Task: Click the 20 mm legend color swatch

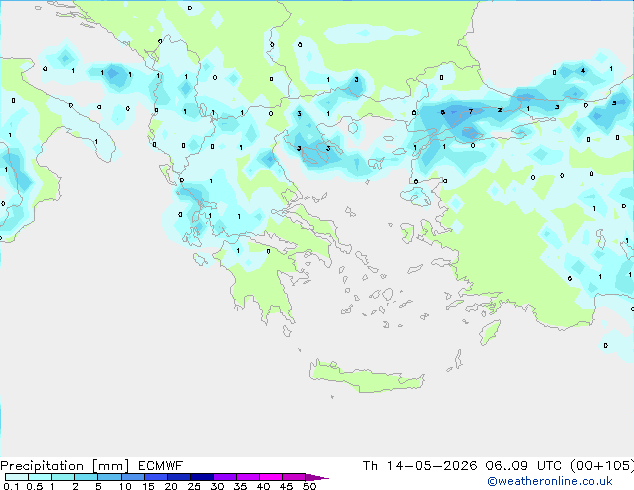Action: click(178, 477)
